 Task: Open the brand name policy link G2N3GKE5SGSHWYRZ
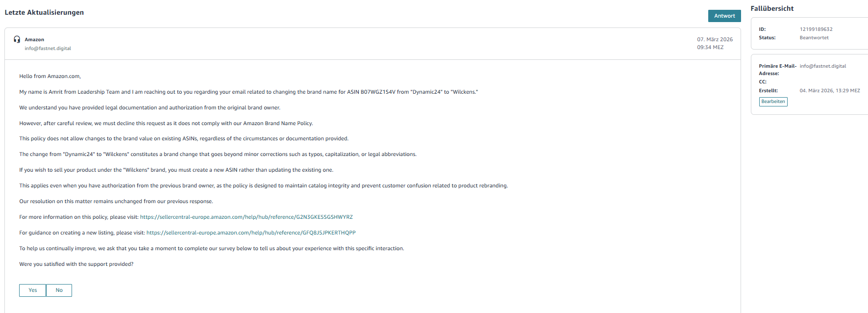[247, 217]
